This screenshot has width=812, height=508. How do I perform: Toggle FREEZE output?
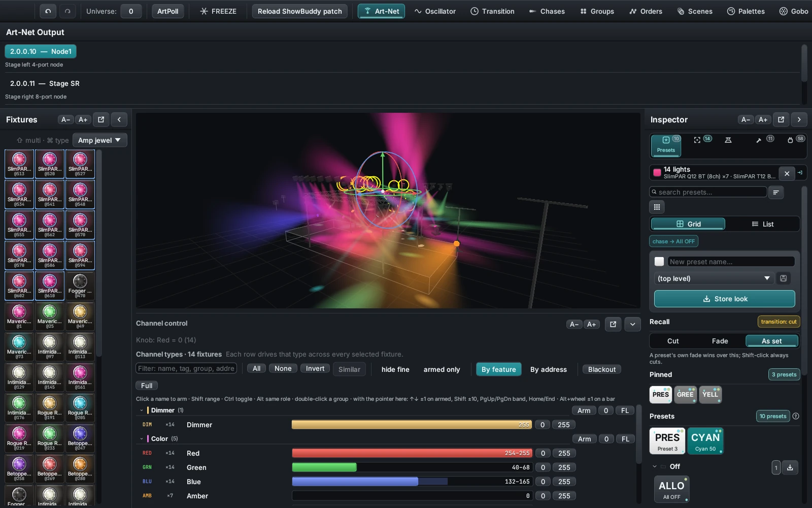click(x=218, y=11)
